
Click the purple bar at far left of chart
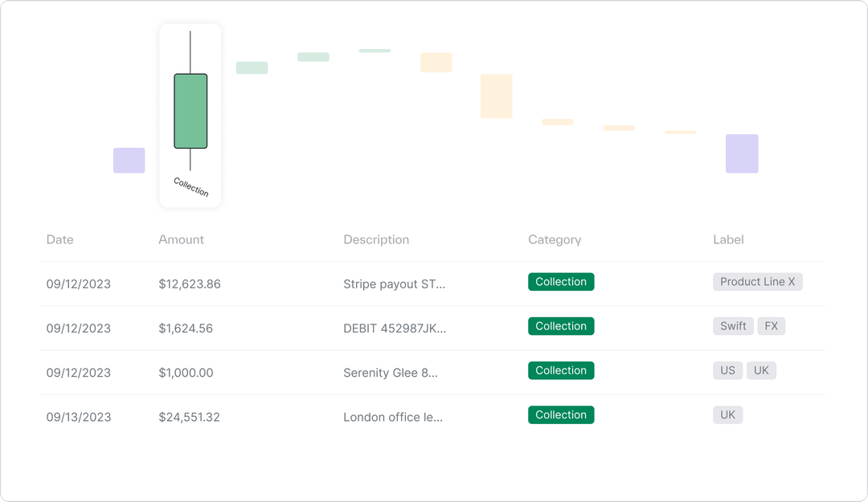tap(128, 160)
